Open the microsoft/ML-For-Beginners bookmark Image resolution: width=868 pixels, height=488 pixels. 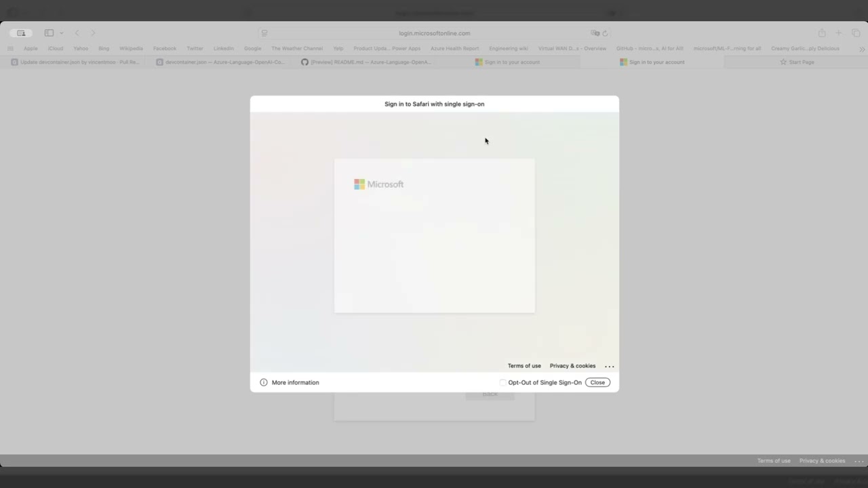(x=727, y=48)
